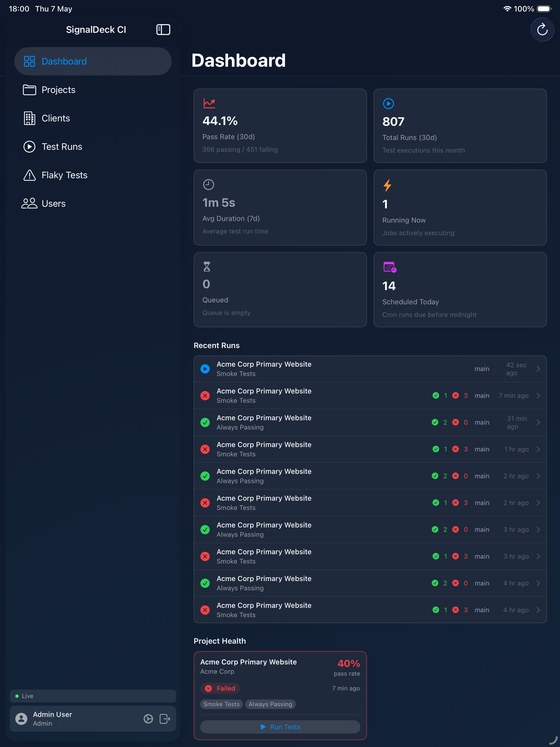Open the 44.1% Pass Rate card

pyautogui.click(x=280, y=126)
